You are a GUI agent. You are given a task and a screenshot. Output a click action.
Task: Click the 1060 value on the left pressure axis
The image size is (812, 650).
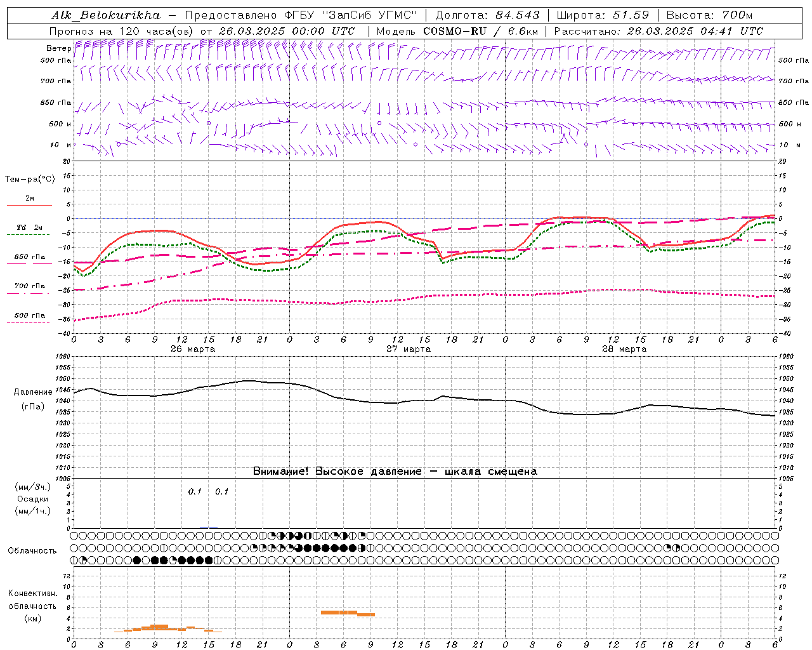tap(64, 357)
